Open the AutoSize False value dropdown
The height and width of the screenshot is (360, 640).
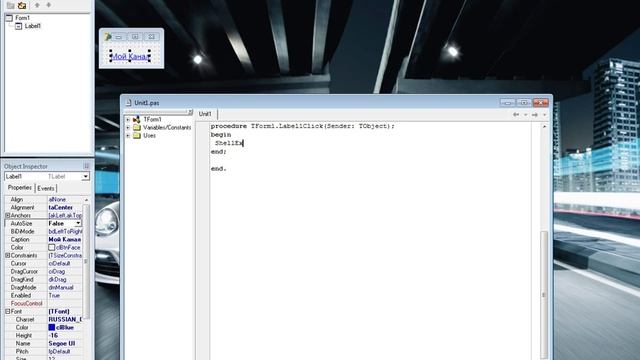(x=78, y=223)
